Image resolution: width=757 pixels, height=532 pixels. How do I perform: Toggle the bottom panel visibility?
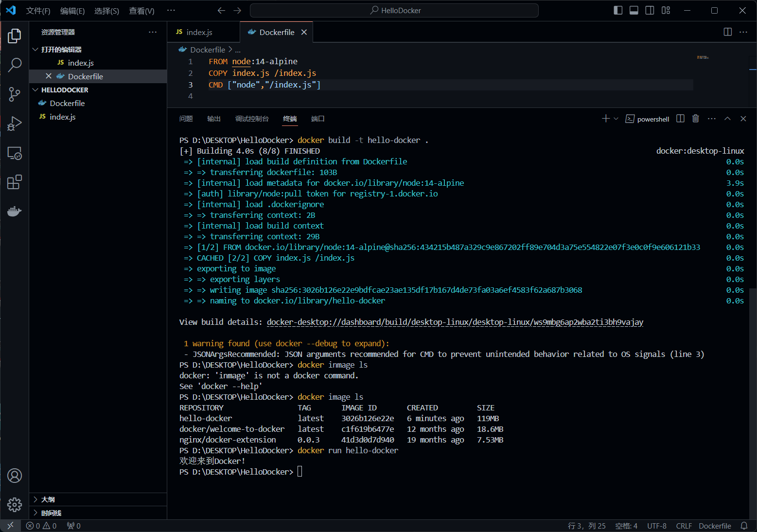(634, 10)
